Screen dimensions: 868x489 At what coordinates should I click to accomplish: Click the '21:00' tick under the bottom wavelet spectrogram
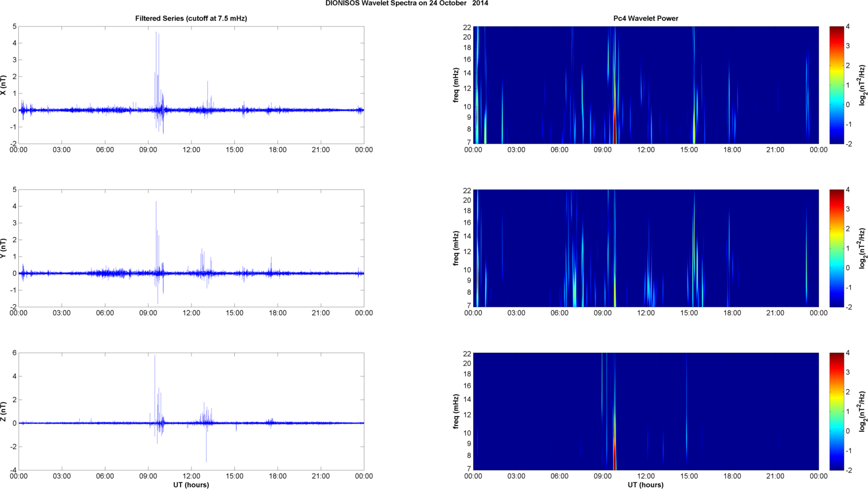point(775,476)
